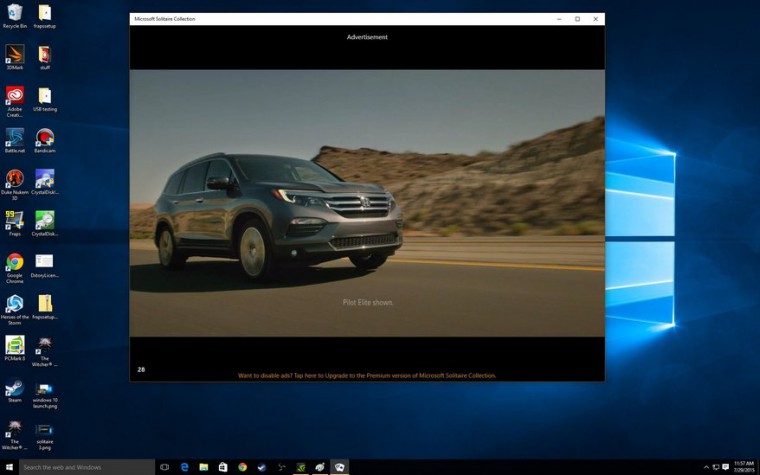The width and height of the screenshot is (760, 475).
Task: Select the Heroes of the Storm shortcut
Action: click(15, 310)
